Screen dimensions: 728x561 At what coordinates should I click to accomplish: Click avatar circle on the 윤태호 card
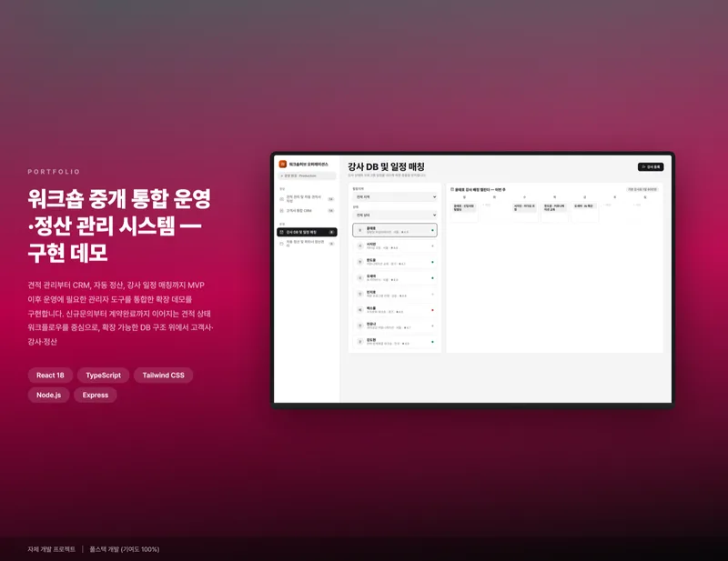tap(359, 230)
